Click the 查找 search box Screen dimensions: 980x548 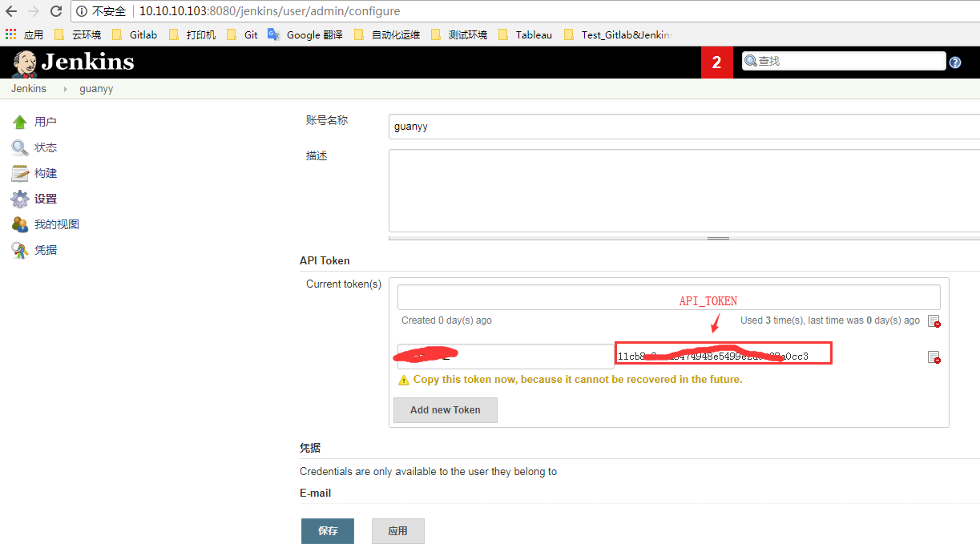coord(844,61)
